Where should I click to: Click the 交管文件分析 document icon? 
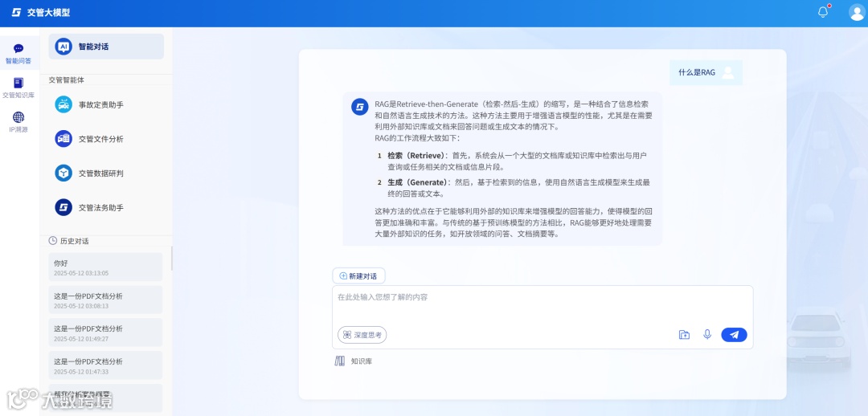click(x=63, y=139)
